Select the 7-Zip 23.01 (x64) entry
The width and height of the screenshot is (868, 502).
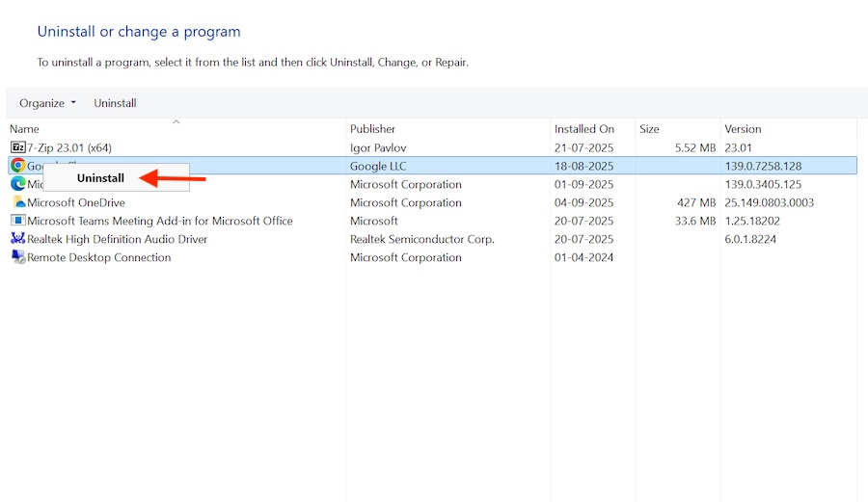[x=69, y=147]
